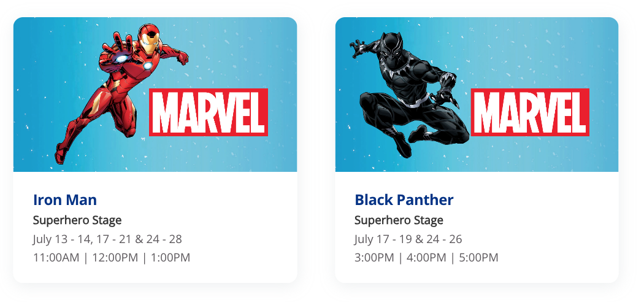Select the 12:00PM Iron Man showtime
The width and height of the screenshot is (644, 302).
coord(114,258)
